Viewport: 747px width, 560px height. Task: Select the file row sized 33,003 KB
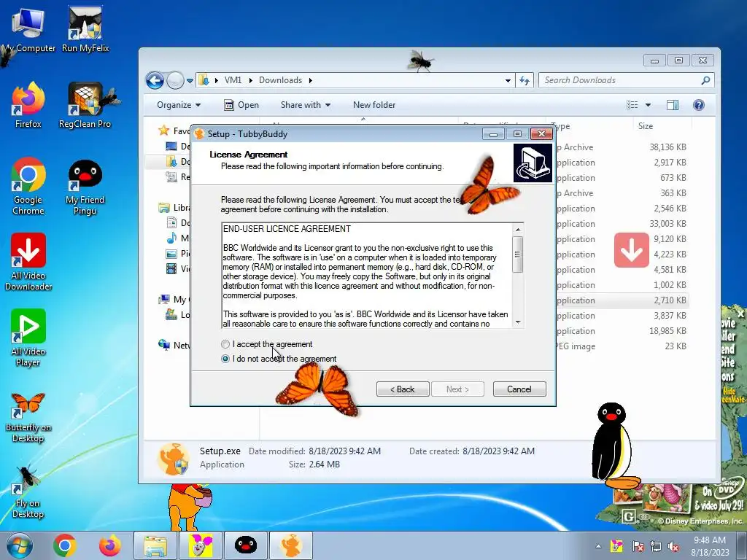tap(622, 223)
